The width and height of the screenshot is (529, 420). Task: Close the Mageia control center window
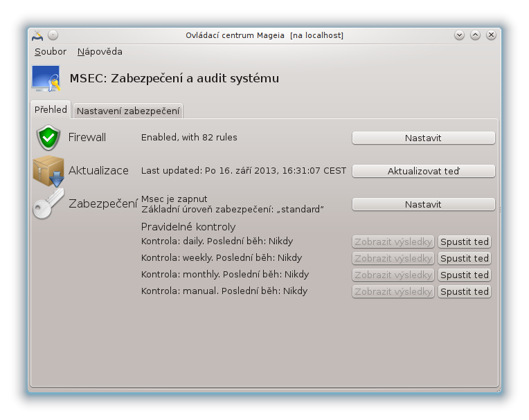click(x=491, y=35)
